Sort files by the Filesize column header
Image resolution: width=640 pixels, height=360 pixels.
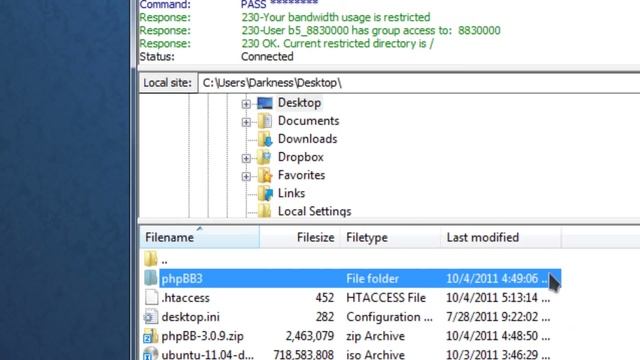coord(300,237)
